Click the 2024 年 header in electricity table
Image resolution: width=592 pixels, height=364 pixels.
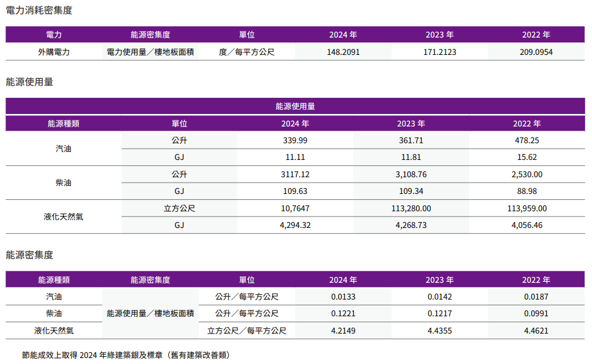click(x=343, y=35)
